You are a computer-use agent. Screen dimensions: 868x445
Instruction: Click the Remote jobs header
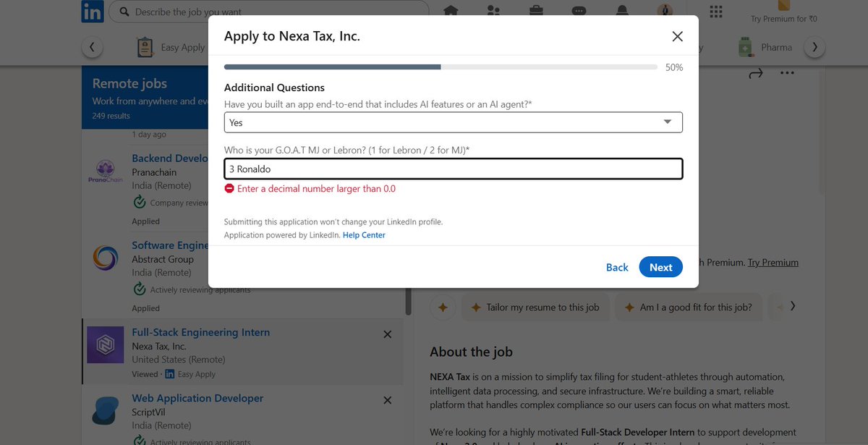click(x=129, y=84)
